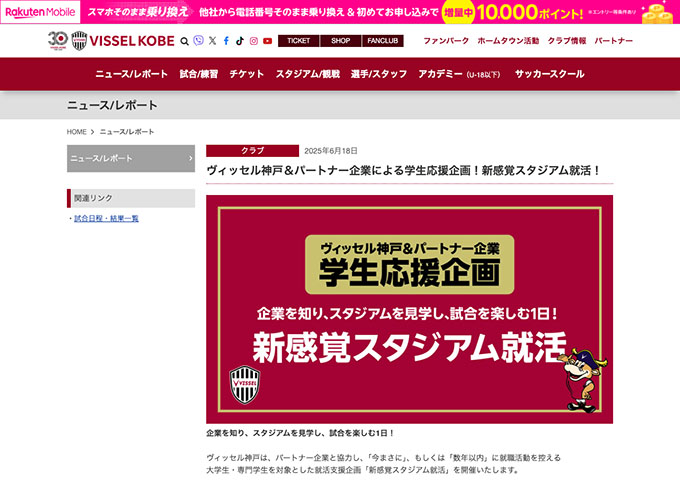Open 試合日程・結果一覧 link
The image size is (680, 480).
(106, 219)
